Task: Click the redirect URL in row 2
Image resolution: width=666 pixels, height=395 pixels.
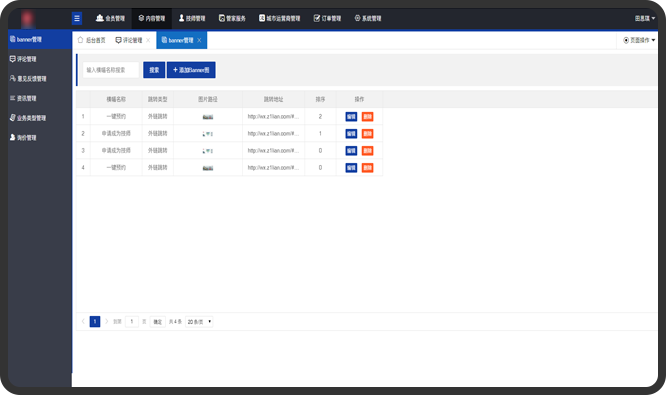Action: 273,133
